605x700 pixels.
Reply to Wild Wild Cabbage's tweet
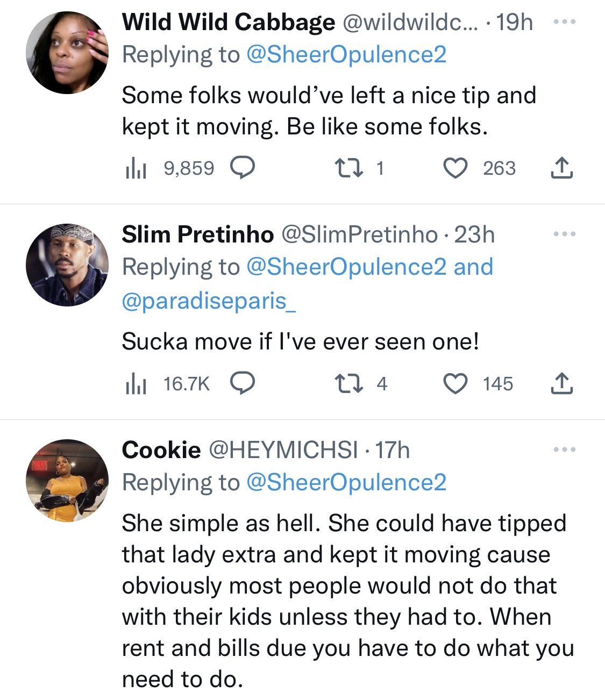(243, 168)
